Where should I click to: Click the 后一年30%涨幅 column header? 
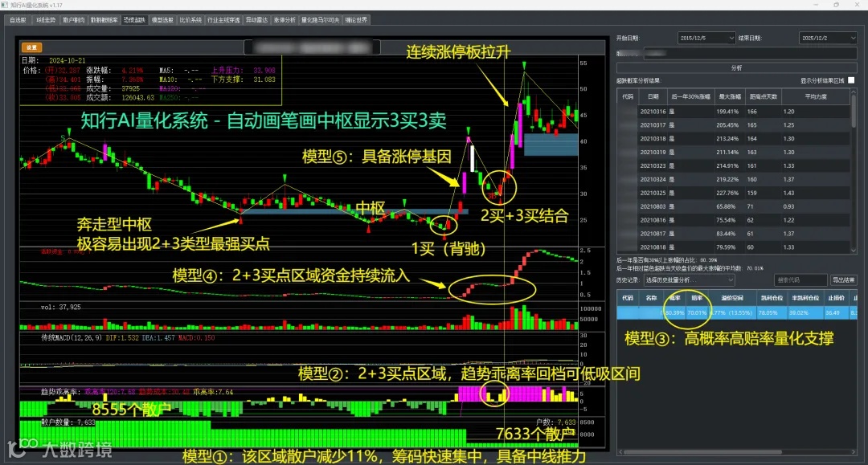coord(690,96)
